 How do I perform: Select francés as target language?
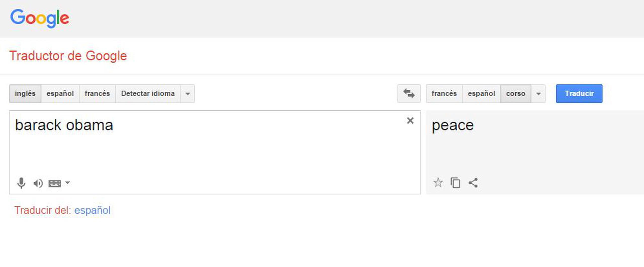click(x=444, y=93)
